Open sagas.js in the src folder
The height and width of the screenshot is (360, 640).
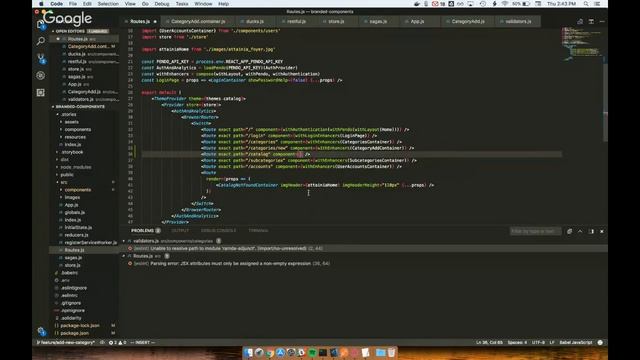point(73,258)
